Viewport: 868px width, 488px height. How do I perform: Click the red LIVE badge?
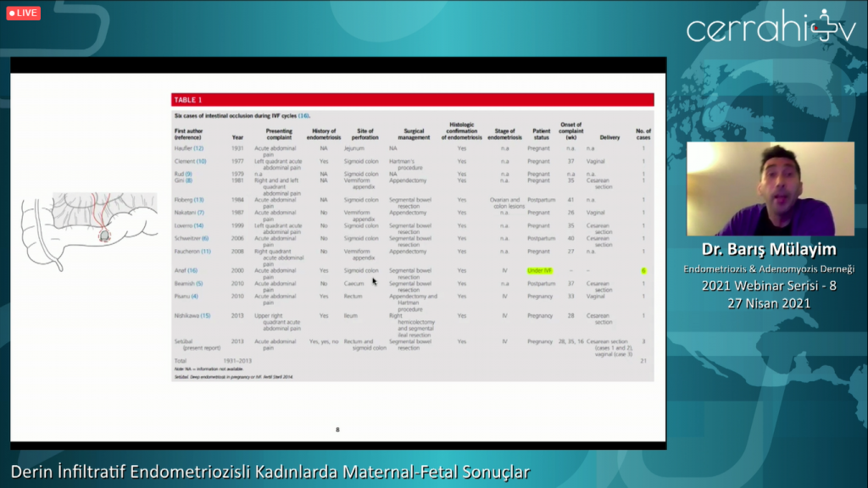tap(23, 13)
